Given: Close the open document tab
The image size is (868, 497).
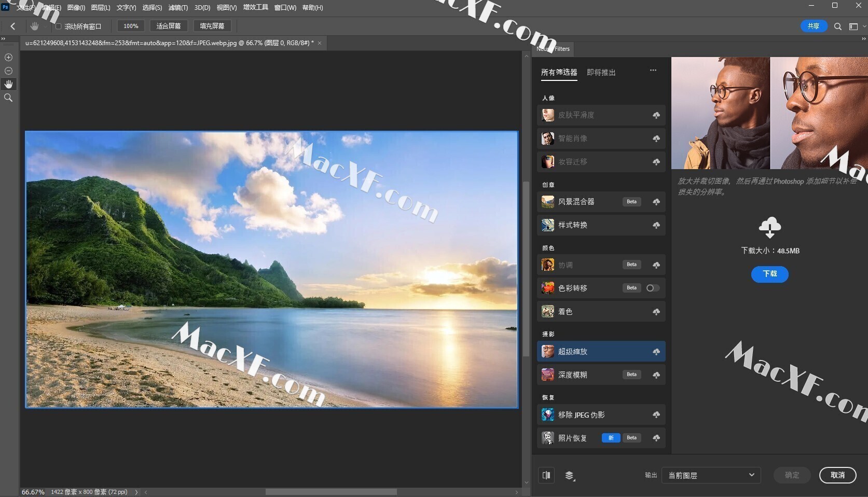Looking at the screenshot, I should pos(320,43).
